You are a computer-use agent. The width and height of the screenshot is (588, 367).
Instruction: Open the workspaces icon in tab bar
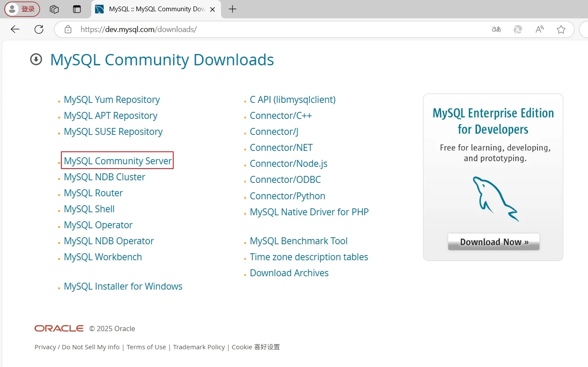pyautogui.click(x=54, y=9)
